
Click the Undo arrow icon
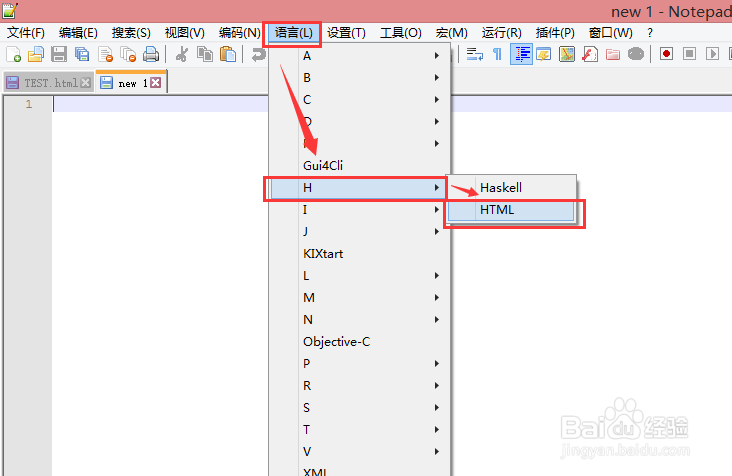pyautogui.click(x=258, y=55)
